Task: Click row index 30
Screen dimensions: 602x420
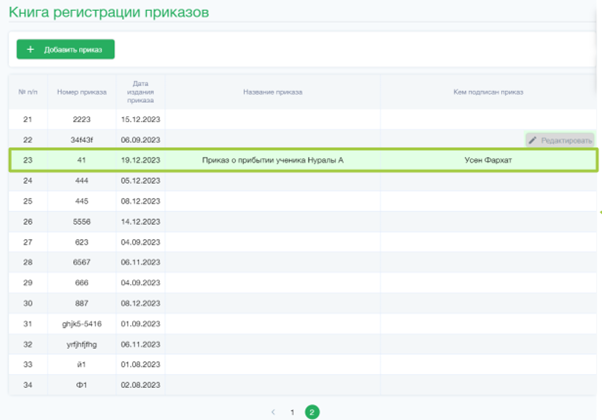Action: [28, 303]
